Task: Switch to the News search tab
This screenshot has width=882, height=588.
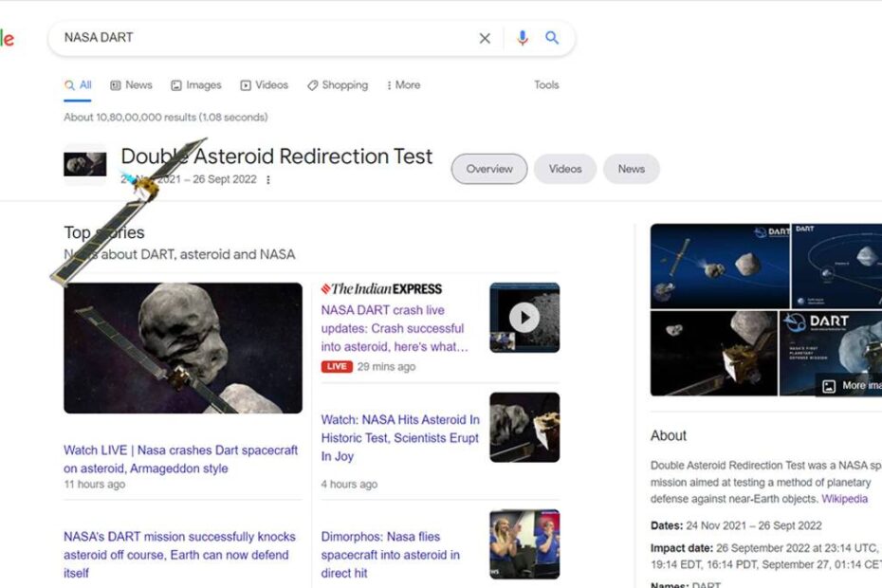Action: pos(131,85)
